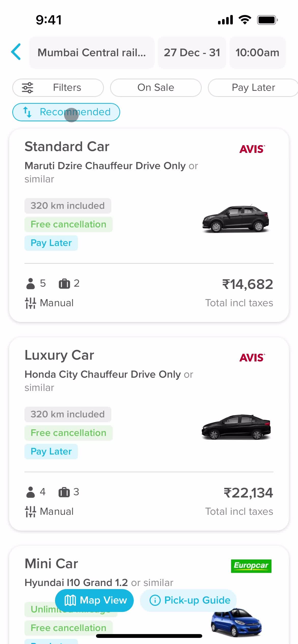The image size is (298, 644).
Task: Toggle the Pay Later filter chip
Action: 253,88
